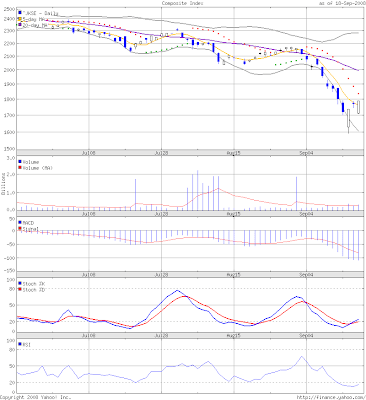Click the orange swatch beside 5-day MA

[x=20, y=19]
